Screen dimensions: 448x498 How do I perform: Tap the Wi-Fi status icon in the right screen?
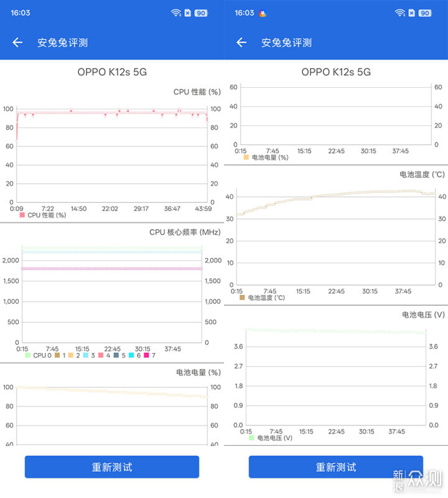coord(399,13)
